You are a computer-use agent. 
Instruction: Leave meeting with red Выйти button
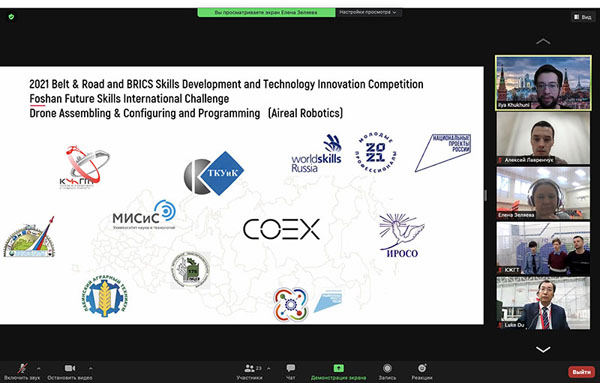coord(582,372)
